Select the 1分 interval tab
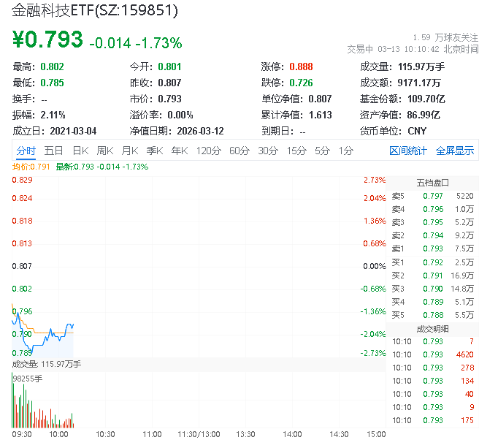The width and height of the screenshot is (479, 448). click(345, 151)
